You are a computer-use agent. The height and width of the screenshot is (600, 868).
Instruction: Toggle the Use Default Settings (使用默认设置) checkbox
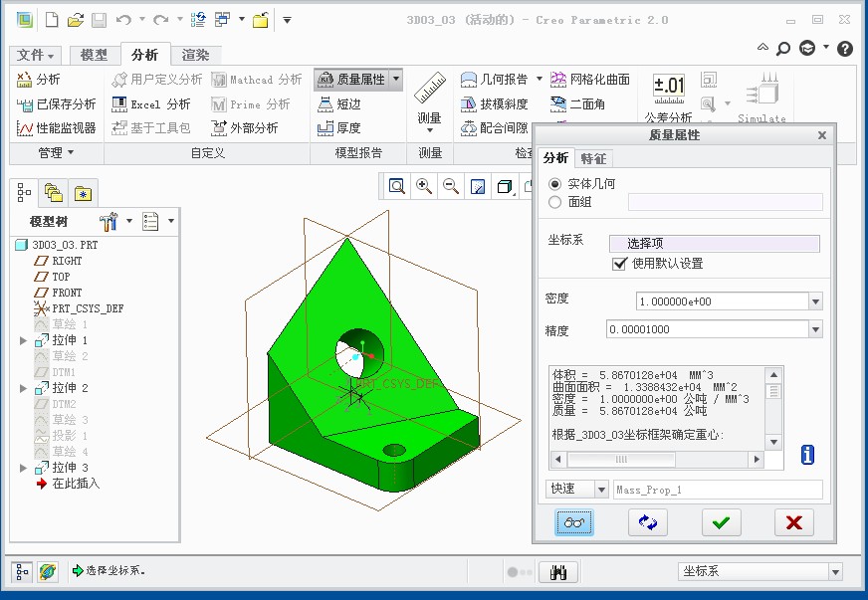tap(620, 264)
